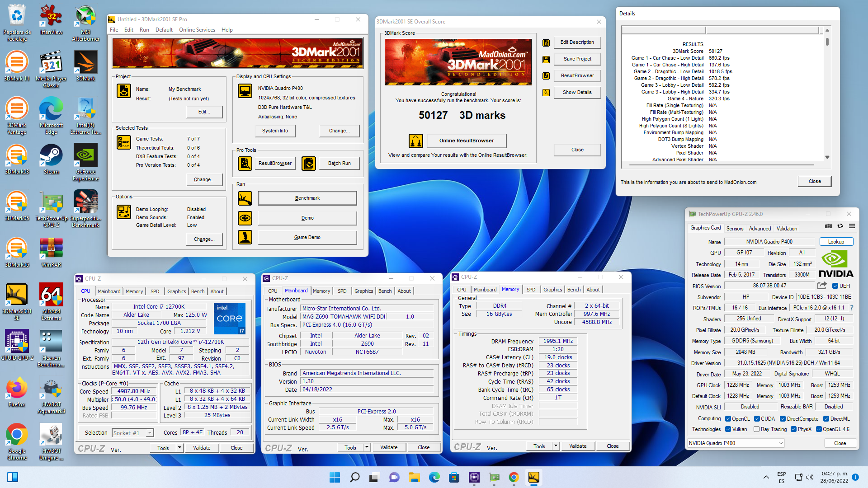
Task: Open the Socket #1 selection dropdown in CPU-Z
Action: pyautogui.click(x=132, y=433)
